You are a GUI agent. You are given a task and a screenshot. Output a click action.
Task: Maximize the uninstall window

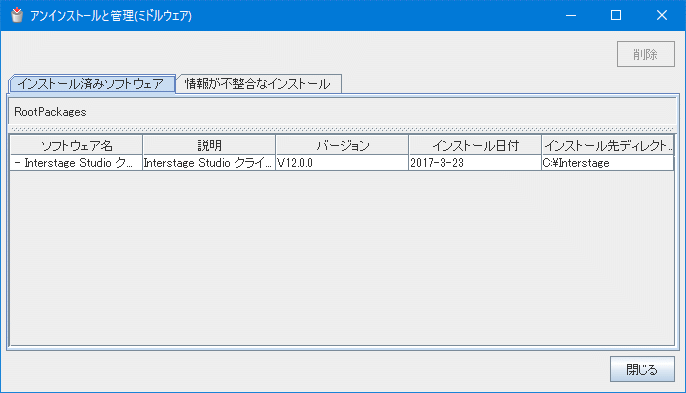tap(616, 15)
